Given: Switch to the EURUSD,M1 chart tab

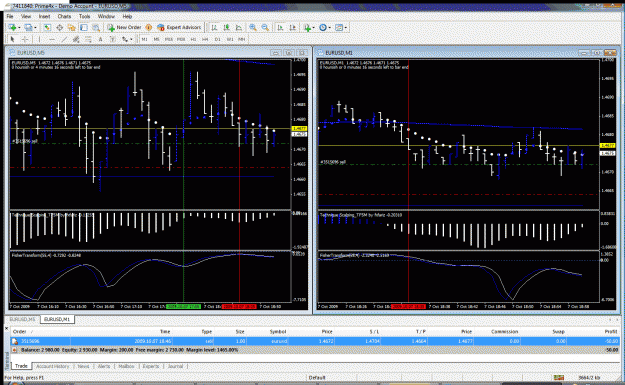Looking at the screenshot, I should click(x=57, y=319).
